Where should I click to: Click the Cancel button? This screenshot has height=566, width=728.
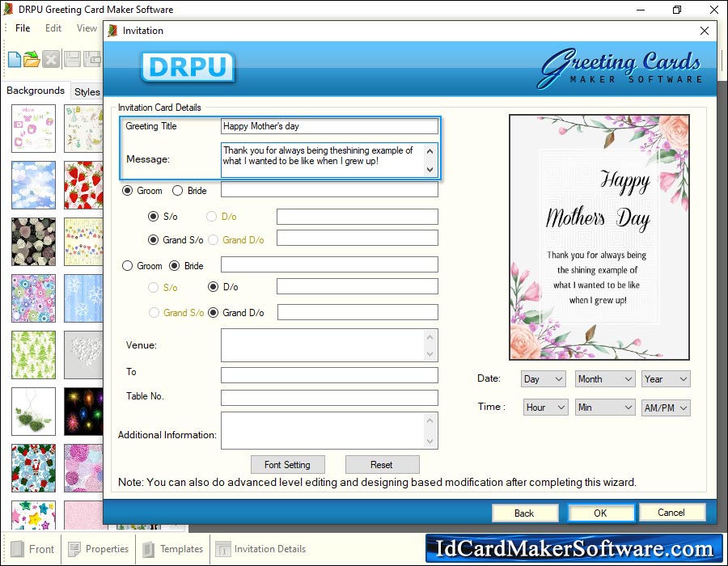tap(671, 513)
